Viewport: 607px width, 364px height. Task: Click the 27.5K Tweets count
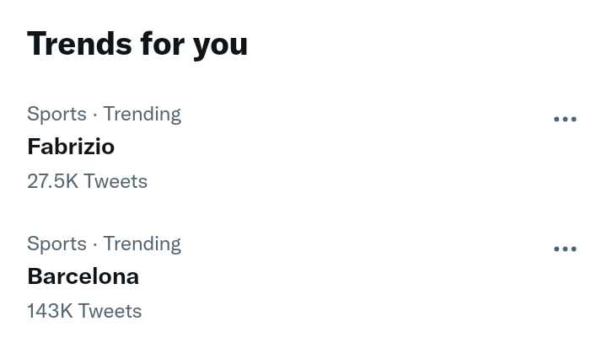(87, 181)
